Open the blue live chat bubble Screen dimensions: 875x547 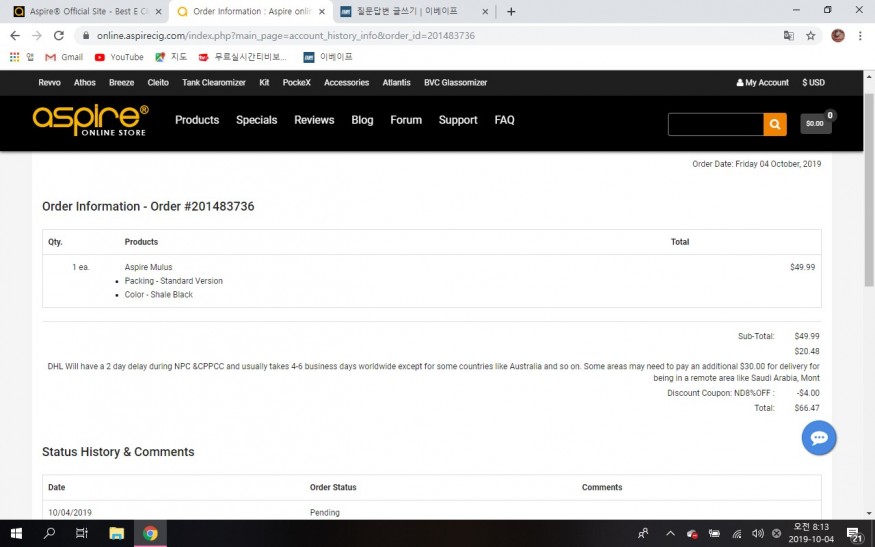(x=819, y=438)
